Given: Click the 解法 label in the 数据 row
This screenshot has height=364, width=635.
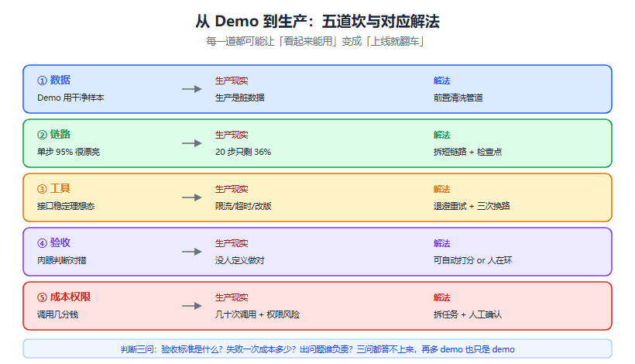Looking at the screenshot, I should tap(442, 81).
